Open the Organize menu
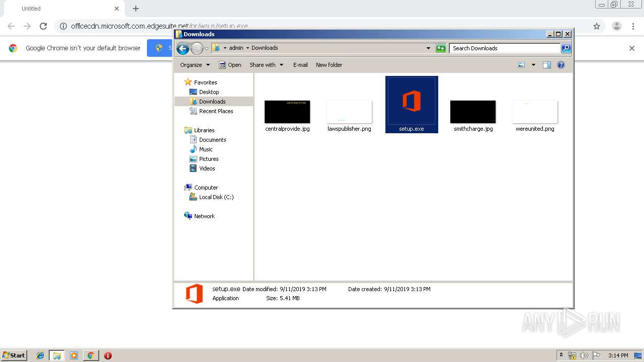This screenshot has height=362, width=644. click(x=195, y=65)
